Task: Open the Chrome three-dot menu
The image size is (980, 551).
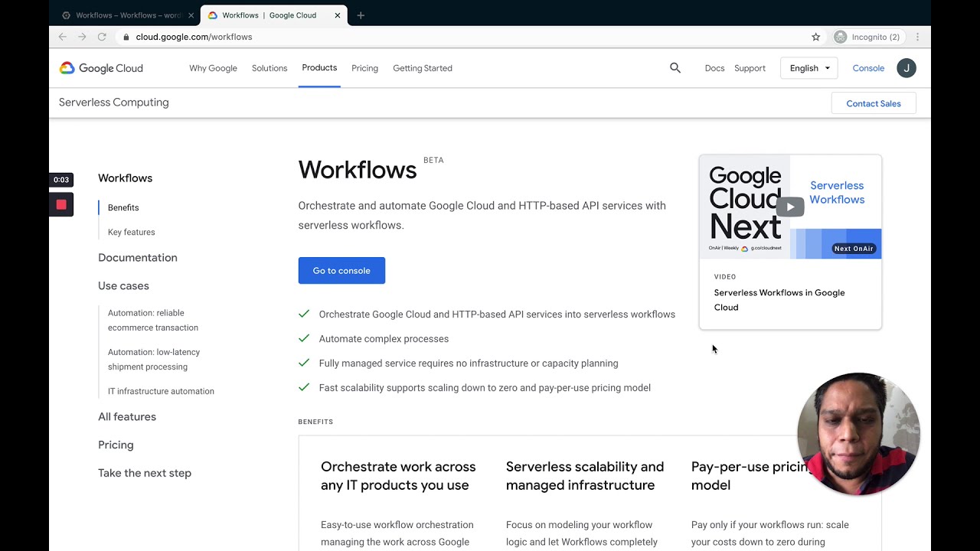Action: (x=917, y=37)
